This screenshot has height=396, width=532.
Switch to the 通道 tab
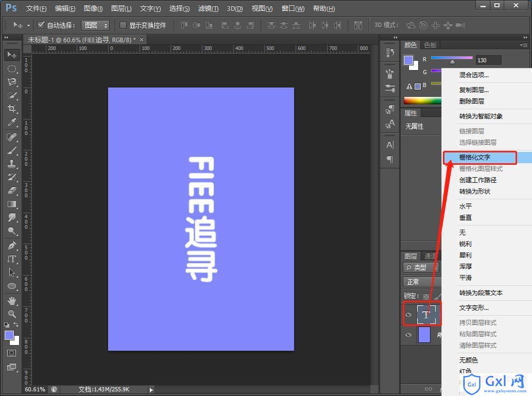pos(430,256)
